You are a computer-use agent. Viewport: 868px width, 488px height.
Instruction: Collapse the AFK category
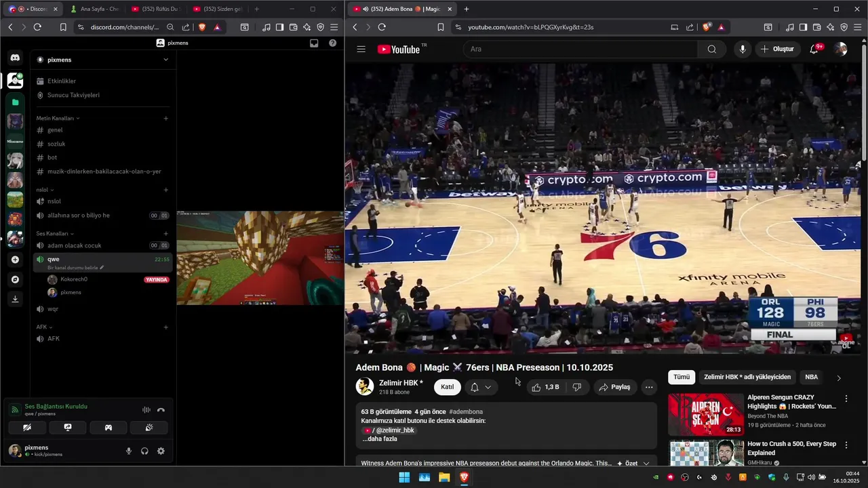click(x=44, y=327)
